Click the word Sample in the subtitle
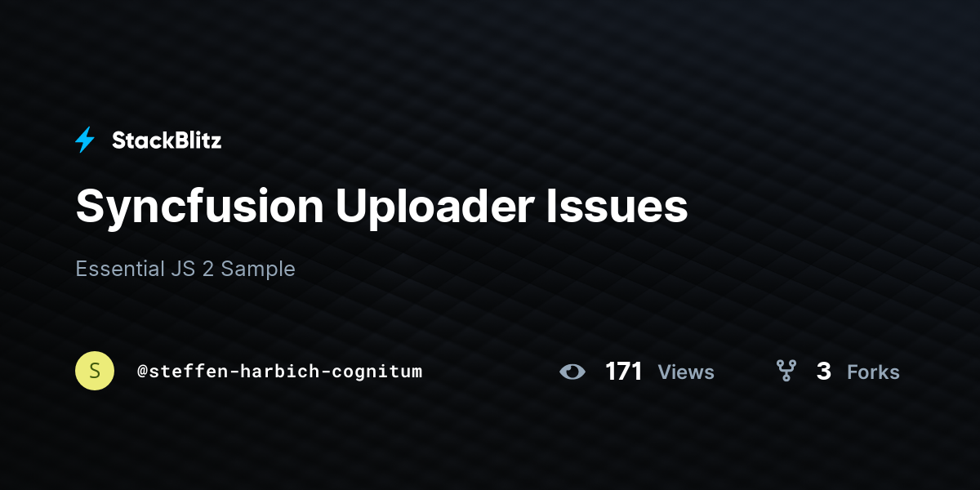 coord(258,269)
